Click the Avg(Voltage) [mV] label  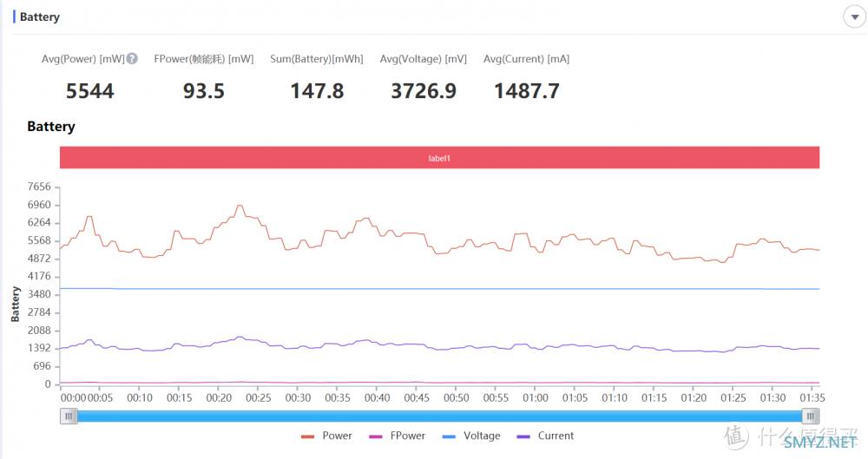point(424,59)
